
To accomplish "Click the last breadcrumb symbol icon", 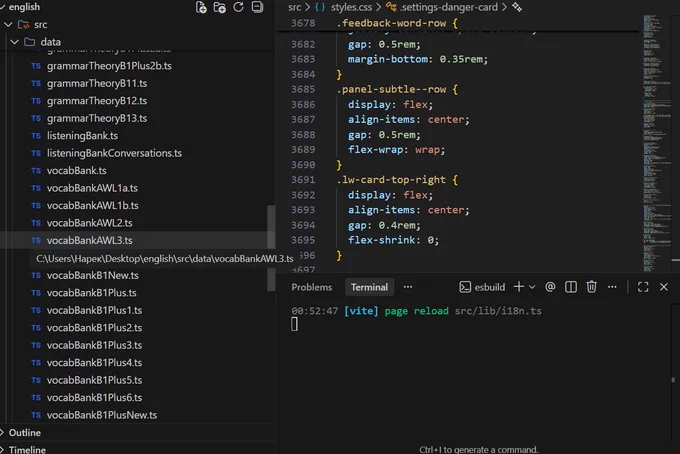I will (517, 7).
